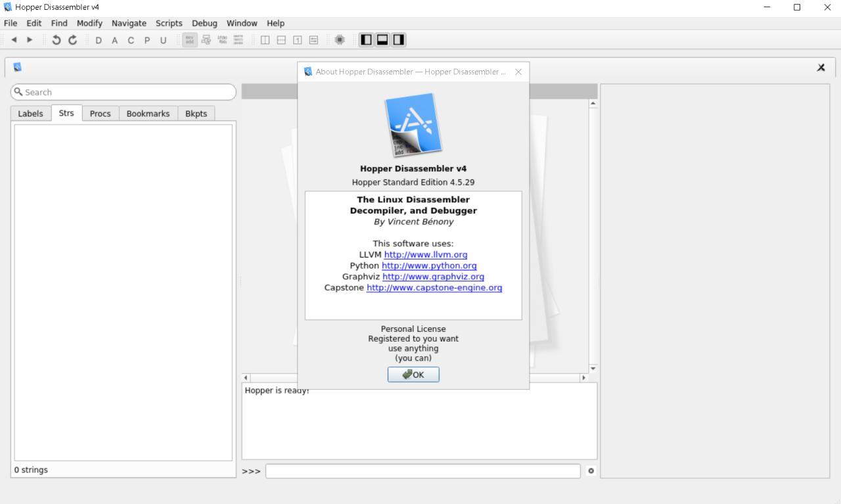Navigate forward in history with right arrow
This screenshot has height=504, width=841.
point(29,40)
